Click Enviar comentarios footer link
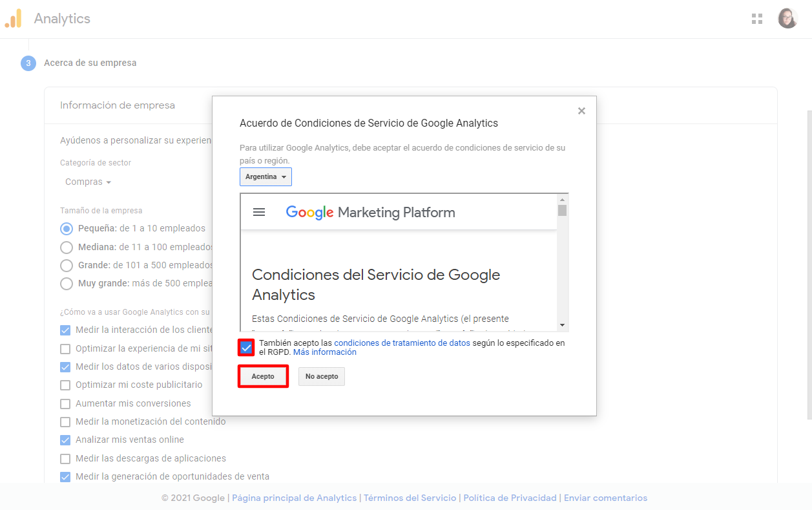 point(605,498)
